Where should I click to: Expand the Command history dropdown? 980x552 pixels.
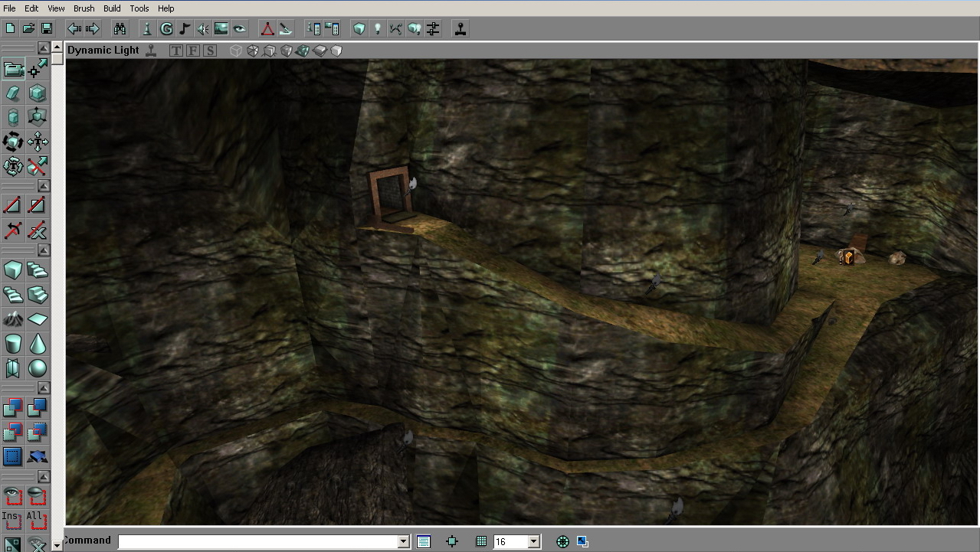404,541
